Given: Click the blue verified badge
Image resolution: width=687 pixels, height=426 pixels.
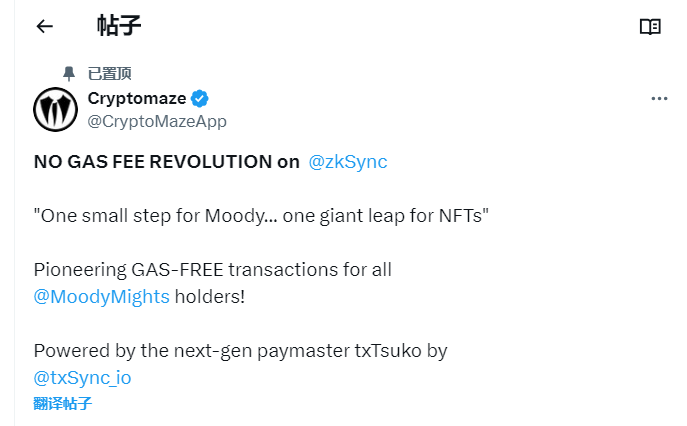Looking at the screenshot, I should point(200,98).
